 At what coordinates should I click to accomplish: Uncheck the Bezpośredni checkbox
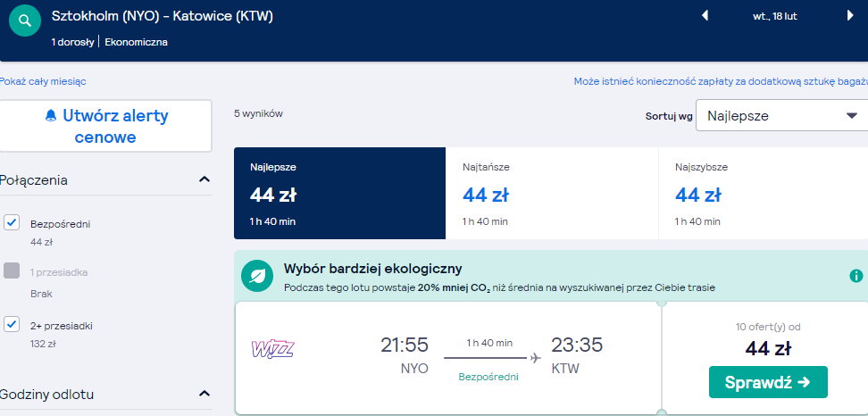click(12, 222)
